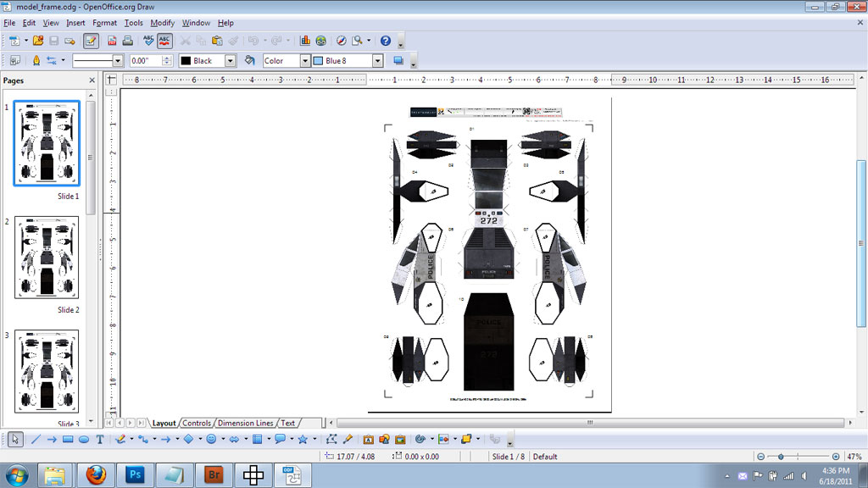Select the Slide 2 thumbnail
Viewport: 868px width, 488px height.
coord(47,258)
